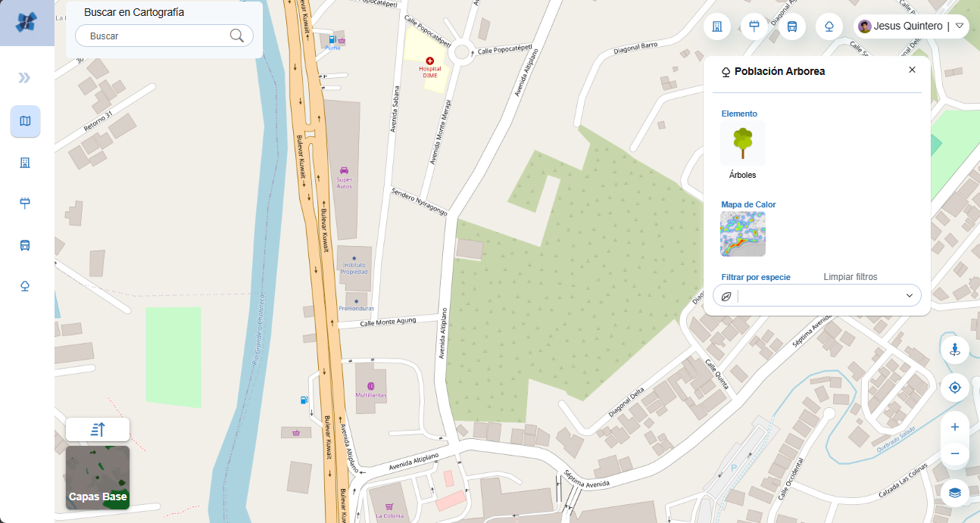Click Limpiar filtros link
The height and width of the screenshot is (523, 980).
(x=850, y=277)
